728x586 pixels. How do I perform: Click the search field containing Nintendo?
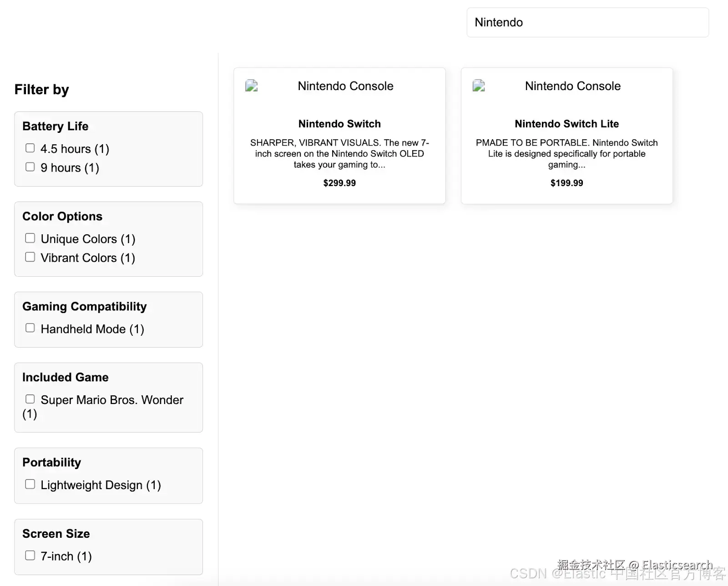click(587, 22)
